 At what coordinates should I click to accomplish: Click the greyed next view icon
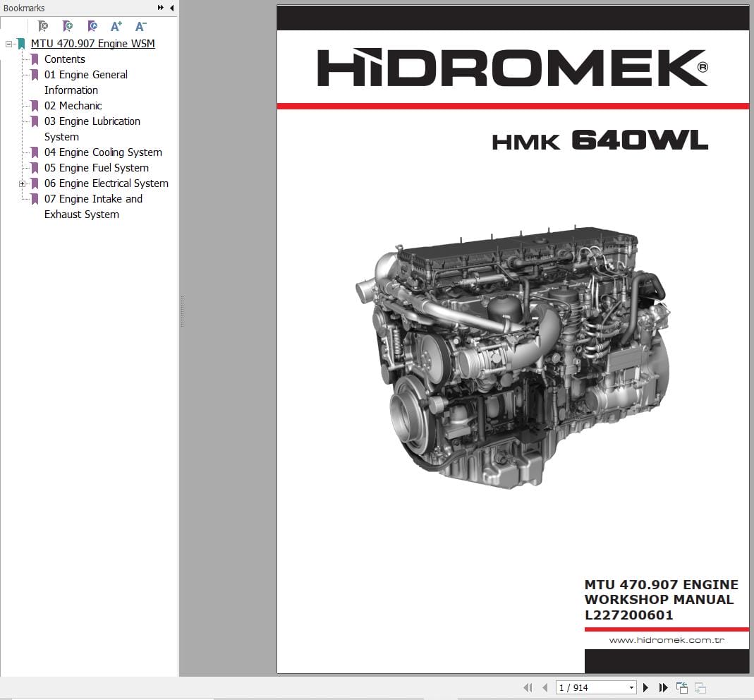[700, 687]
